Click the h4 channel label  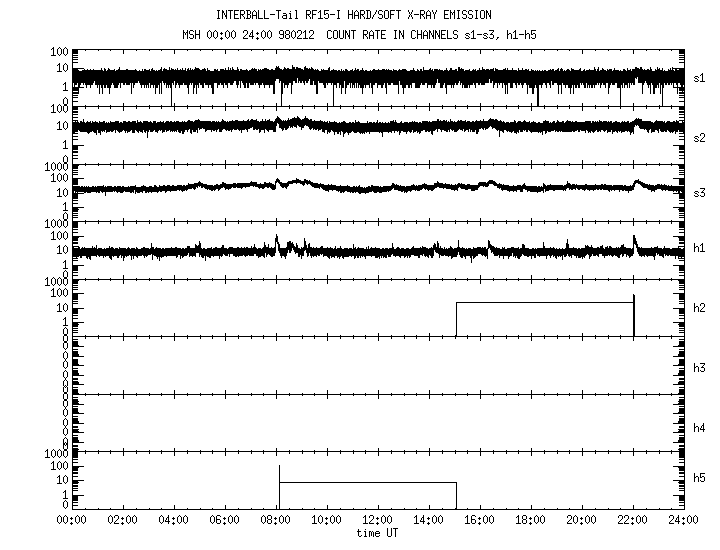[699, 428]
